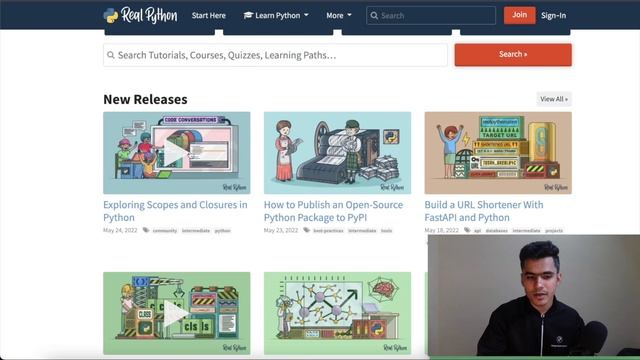640x360 pixels.
Task: Click the Join button
Action: click(x=520, y=15)
